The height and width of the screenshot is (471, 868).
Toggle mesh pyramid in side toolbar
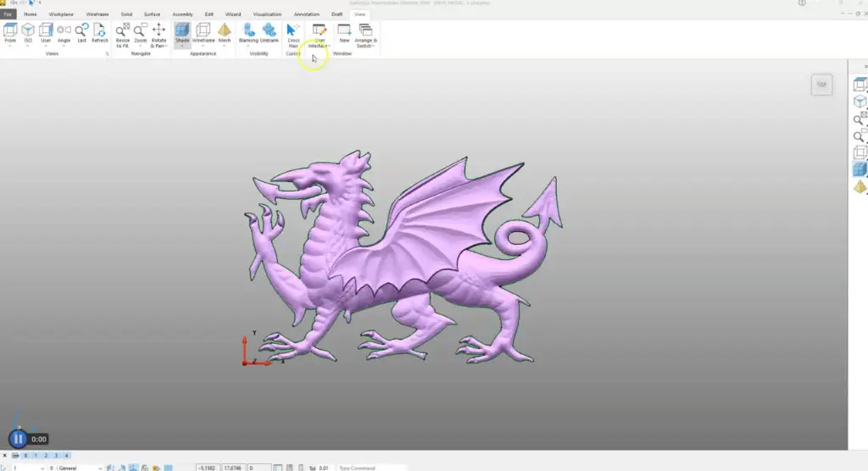point(860,186)
